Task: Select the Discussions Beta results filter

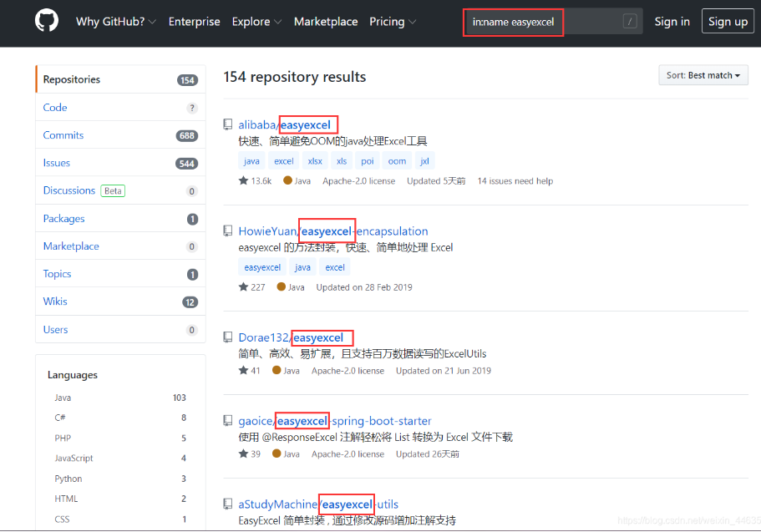Action: [x=120, y=190]
